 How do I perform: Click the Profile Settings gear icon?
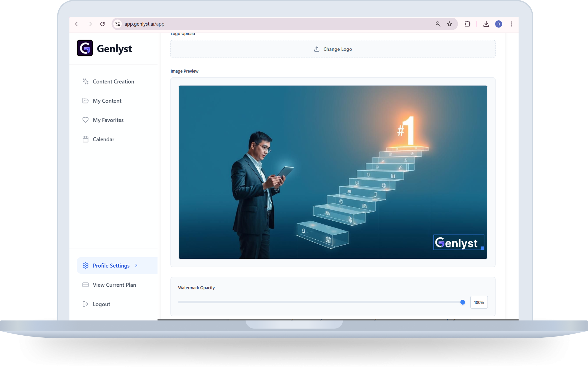(x=85, y=265)
